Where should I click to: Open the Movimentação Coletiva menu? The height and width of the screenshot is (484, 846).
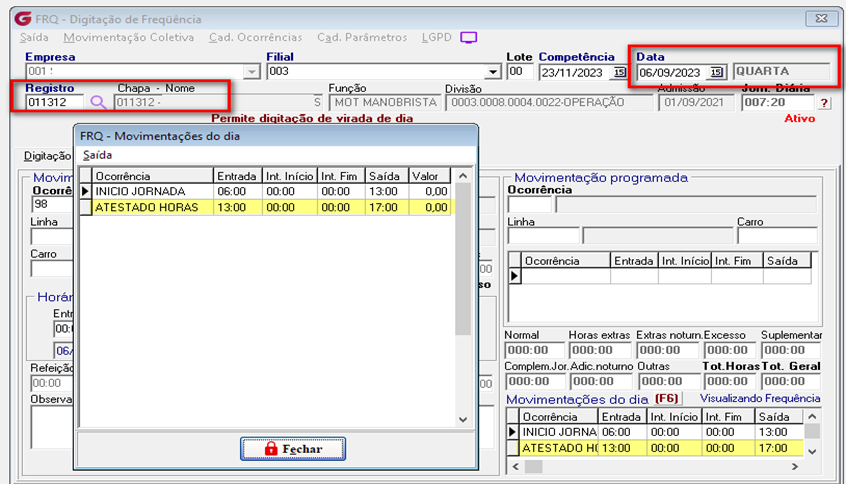click(x=128, y=37)
